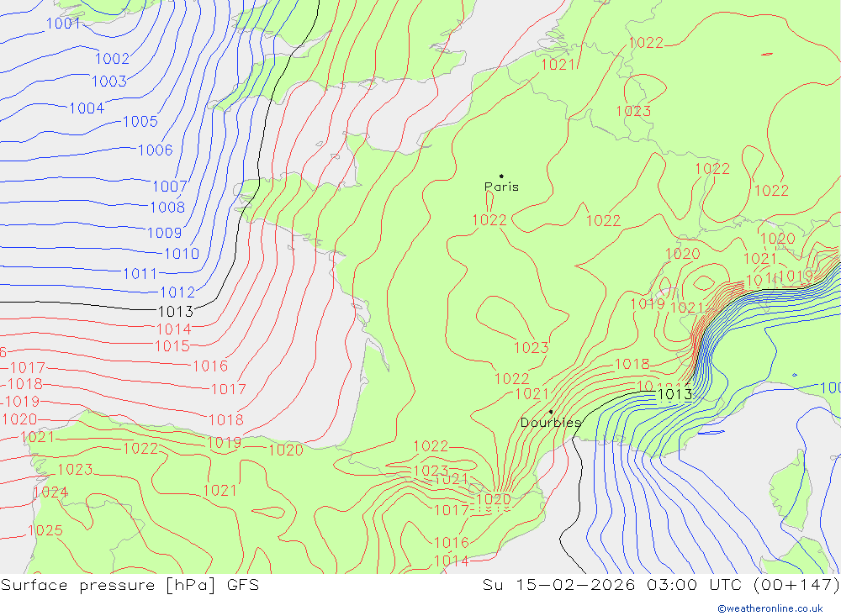Click the blue 1010 isobar label
841x616 pixels.
point(182,254)
